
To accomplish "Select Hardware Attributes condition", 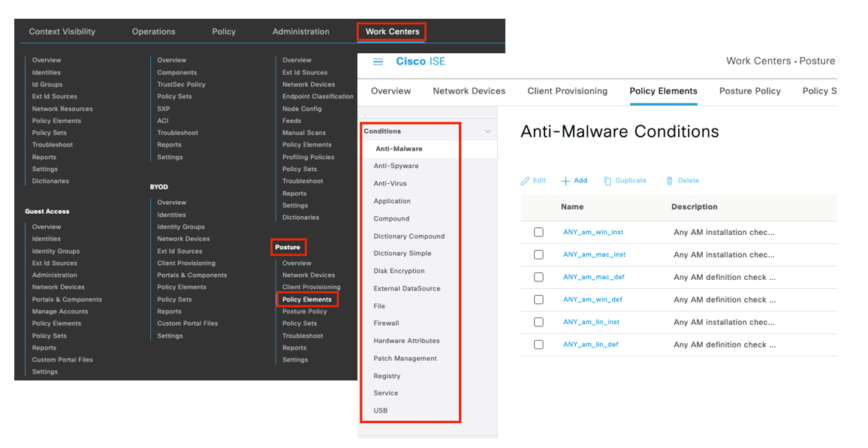I will tap(406, 341).
